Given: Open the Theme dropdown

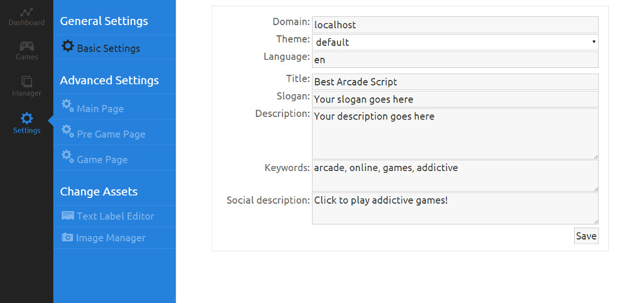Looking at the screenshot, I should [455, 42].
